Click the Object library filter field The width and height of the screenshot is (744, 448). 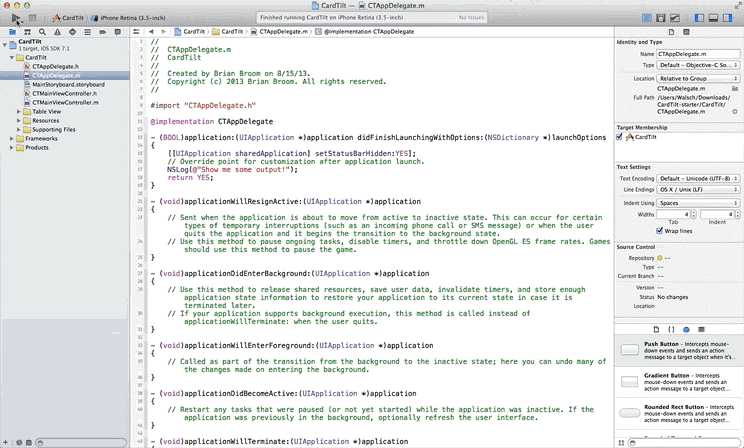pos(684,443)
